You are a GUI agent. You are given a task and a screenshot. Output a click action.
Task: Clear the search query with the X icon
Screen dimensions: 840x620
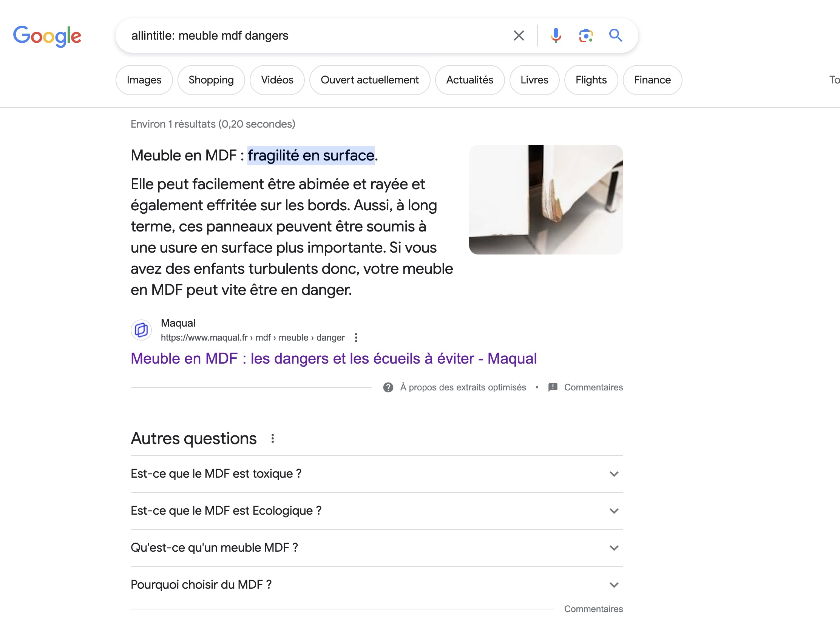click(x=519, y=35)
